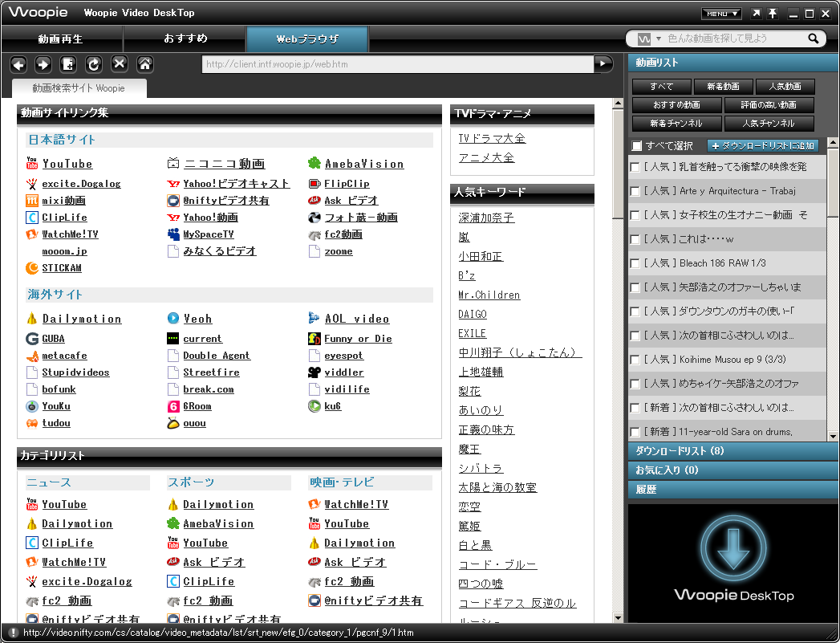
Task: Click the video list scrollbar down arrow
Action: [833, 437]
